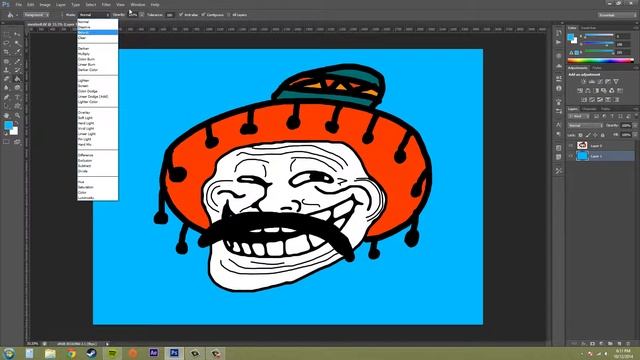This screenshot has height=360, width=640.
Task: Select the Magic Wand tool
Action: coord(18,43)
